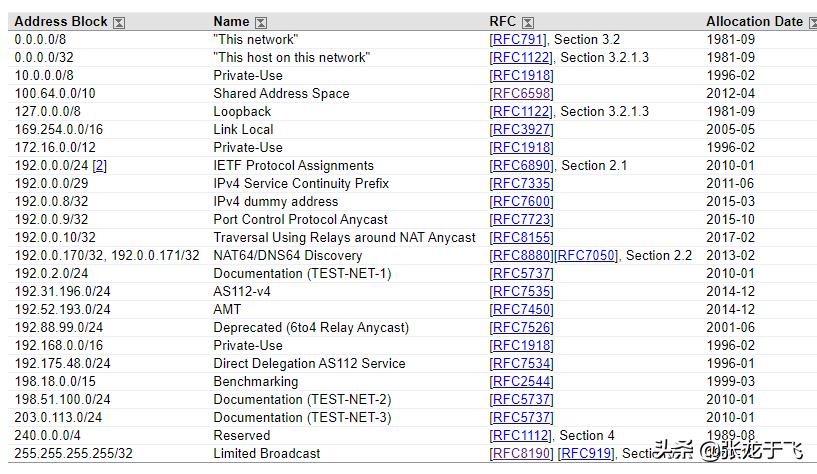Follow the RFC7450 AMT link

pyautogui.click(x=521, y=310)
